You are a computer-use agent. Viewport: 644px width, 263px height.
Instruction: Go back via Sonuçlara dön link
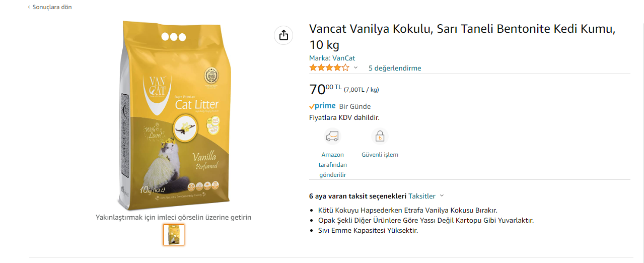coord(52,7)
